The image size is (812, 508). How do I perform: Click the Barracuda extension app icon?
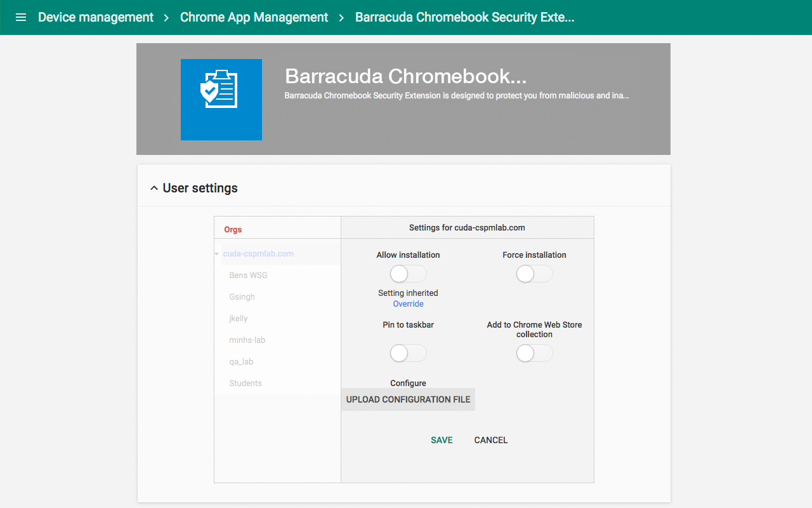click(221, 100)
